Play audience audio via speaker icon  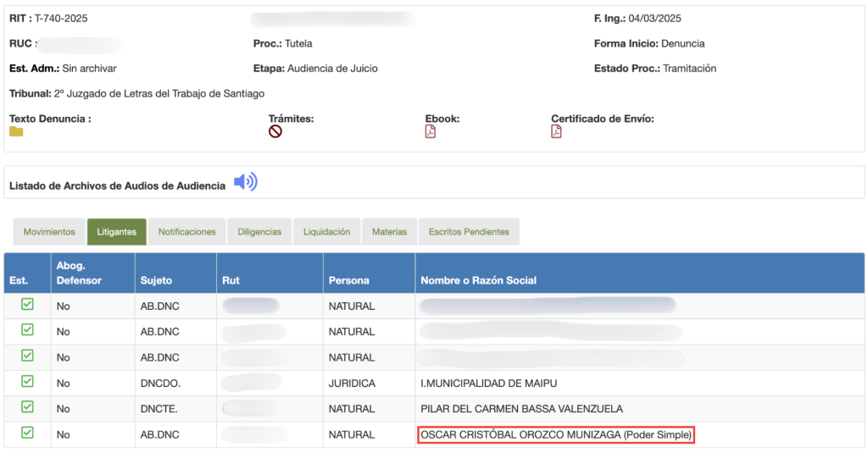click(x=245, y=182)
